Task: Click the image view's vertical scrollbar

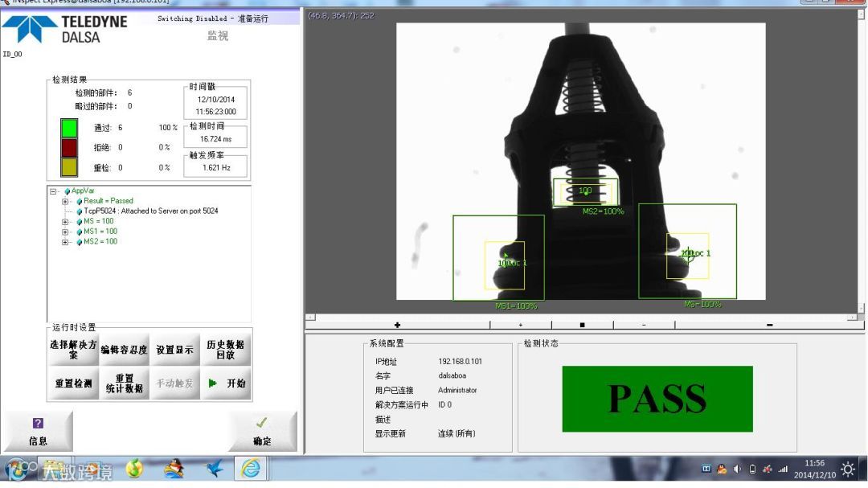Action: pyautogui.click(x=861, y=161)
